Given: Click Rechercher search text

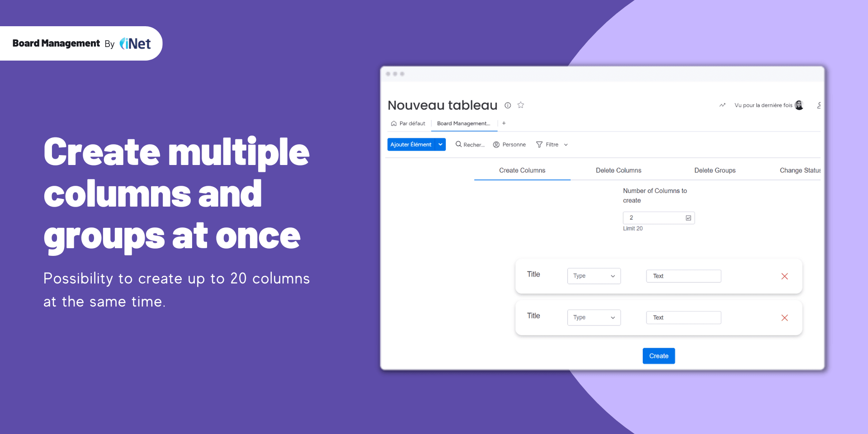Looking at the screenshot, I should 474,145.
